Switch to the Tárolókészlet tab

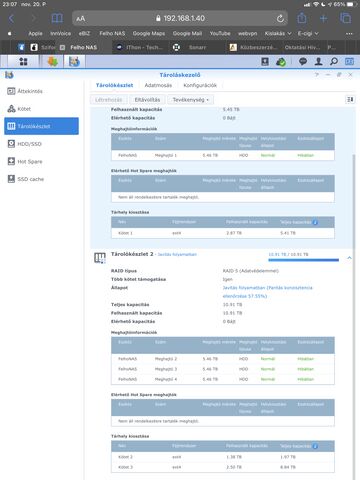tap(114, 85)
